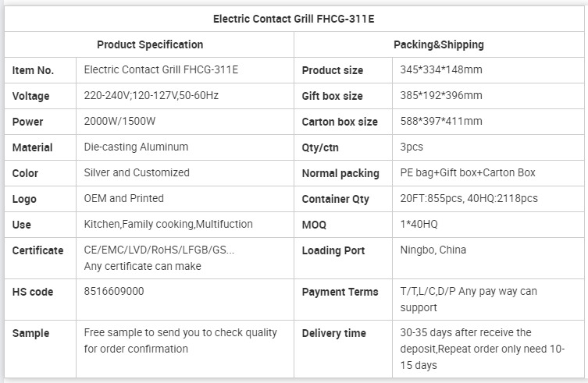Select the carton box size 588*397*411mm
This screenshot has width=588, height=383.
[441, 121]
